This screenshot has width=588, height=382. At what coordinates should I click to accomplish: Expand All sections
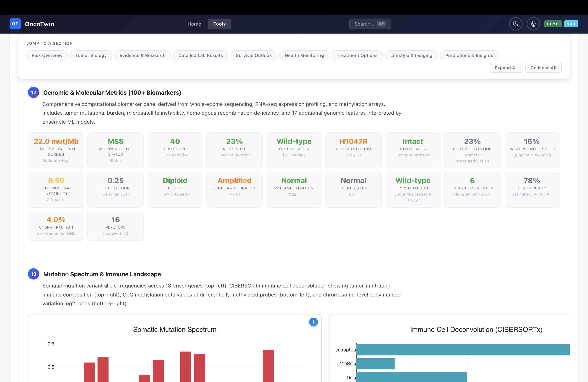point(506,68)
